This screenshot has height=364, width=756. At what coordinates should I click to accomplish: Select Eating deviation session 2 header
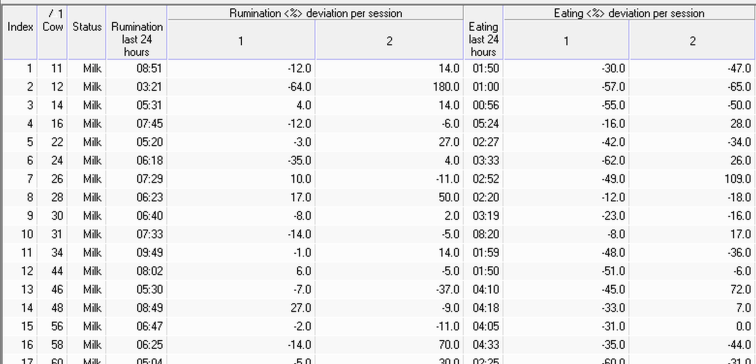coord(692,40)
